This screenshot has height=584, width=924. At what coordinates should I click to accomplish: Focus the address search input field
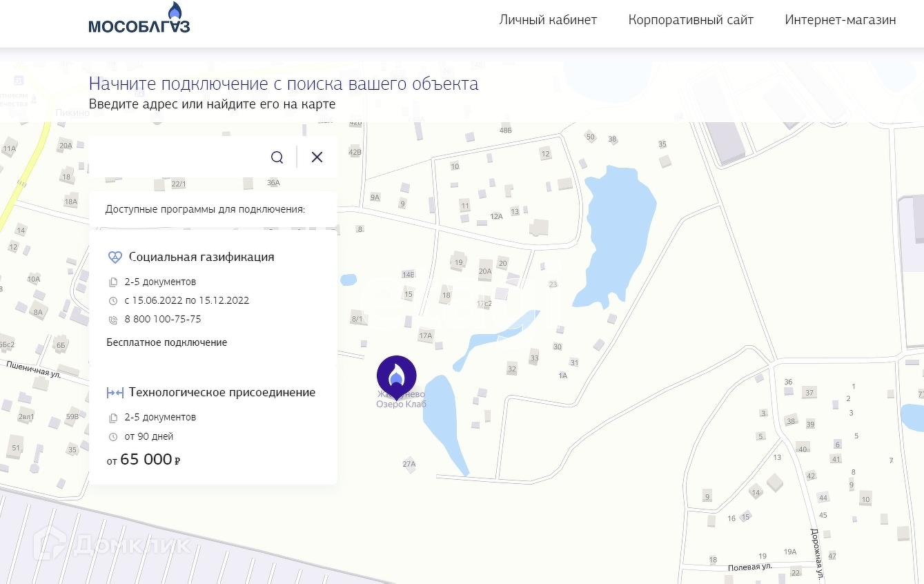tap(181, 157)
